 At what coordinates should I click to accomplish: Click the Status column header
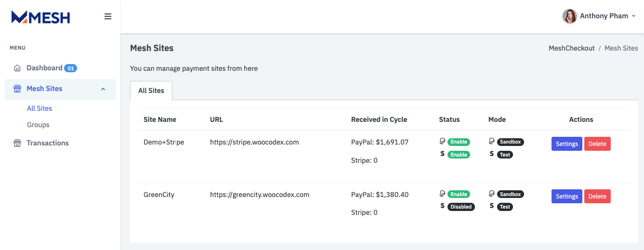click(x=449, y=119)
